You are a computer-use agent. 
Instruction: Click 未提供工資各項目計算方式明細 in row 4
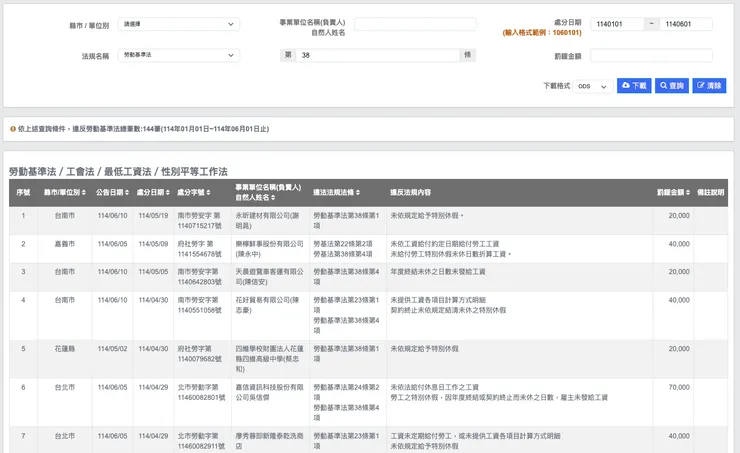click(438, 300)
